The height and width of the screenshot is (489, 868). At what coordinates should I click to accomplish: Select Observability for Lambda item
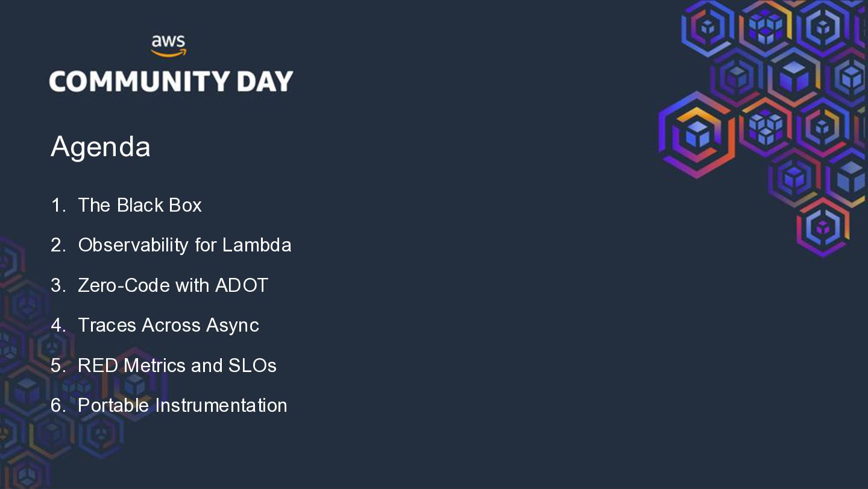tap(184, 245)
